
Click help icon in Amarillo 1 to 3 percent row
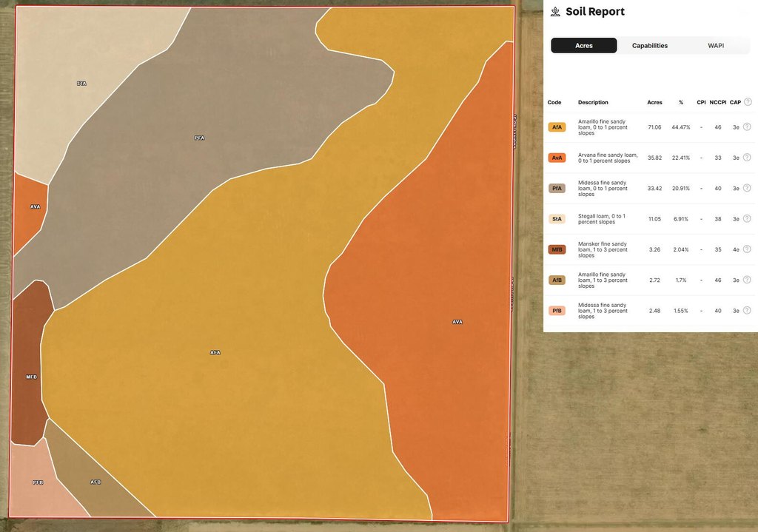point(747,280)
